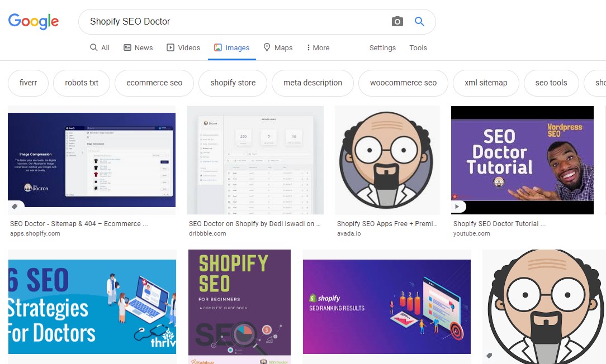Click the News tab icon

(x=127, y=47)
